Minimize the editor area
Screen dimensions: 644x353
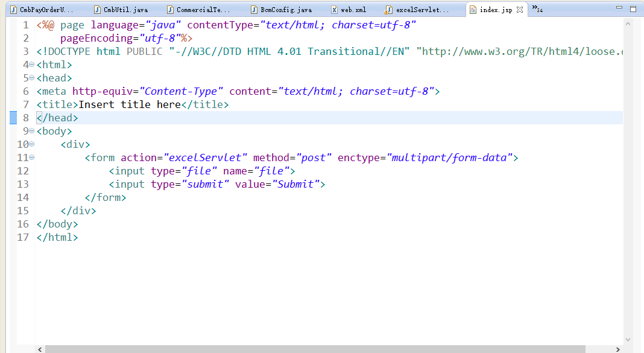point(619,8)
